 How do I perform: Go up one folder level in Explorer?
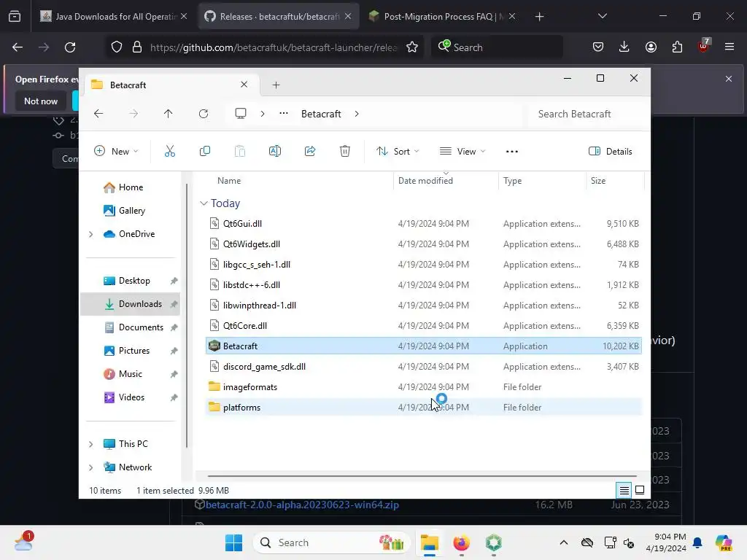[x=169, y=114]
